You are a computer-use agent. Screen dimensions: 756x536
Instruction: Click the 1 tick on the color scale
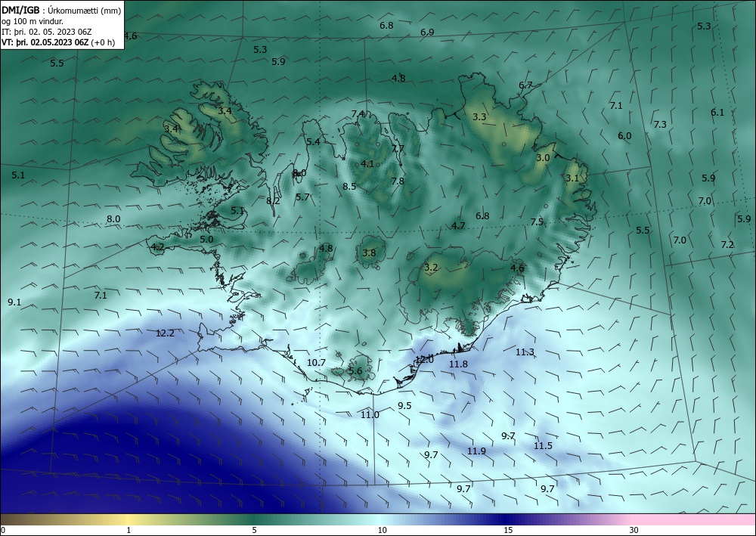pos(129,531)
